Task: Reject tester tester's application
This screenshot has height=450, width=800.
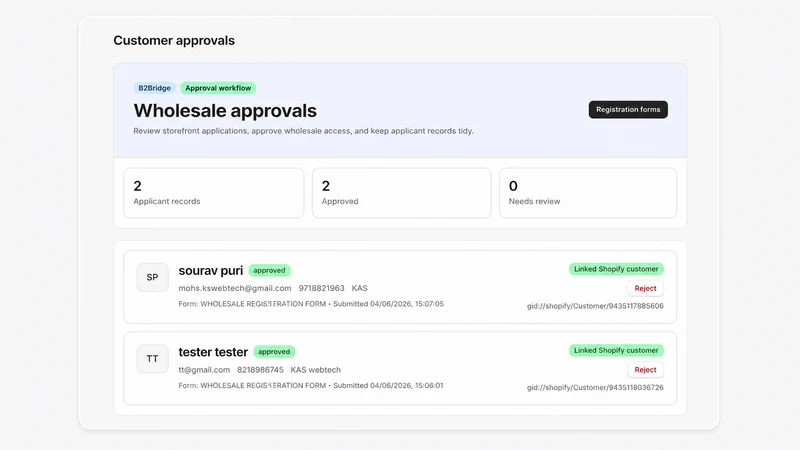Action: pos(645,369)
